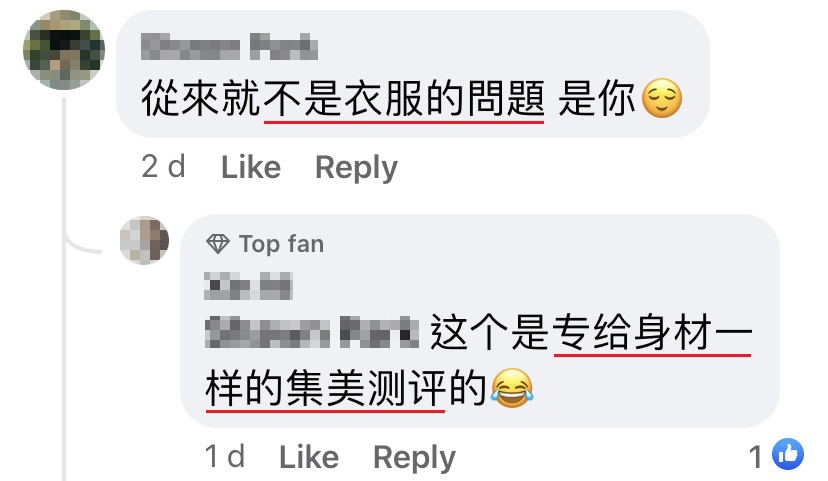Open the blue thumbs-up reaction icon
The height and width of the screenshot is (481, 828).
(788, 454)
